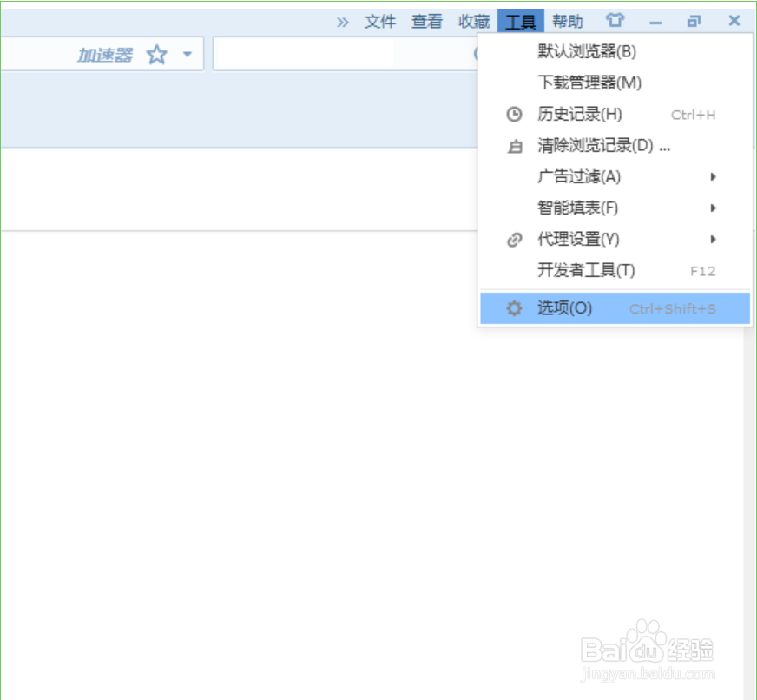Open the 查看 menu

(x=426, y=21)
